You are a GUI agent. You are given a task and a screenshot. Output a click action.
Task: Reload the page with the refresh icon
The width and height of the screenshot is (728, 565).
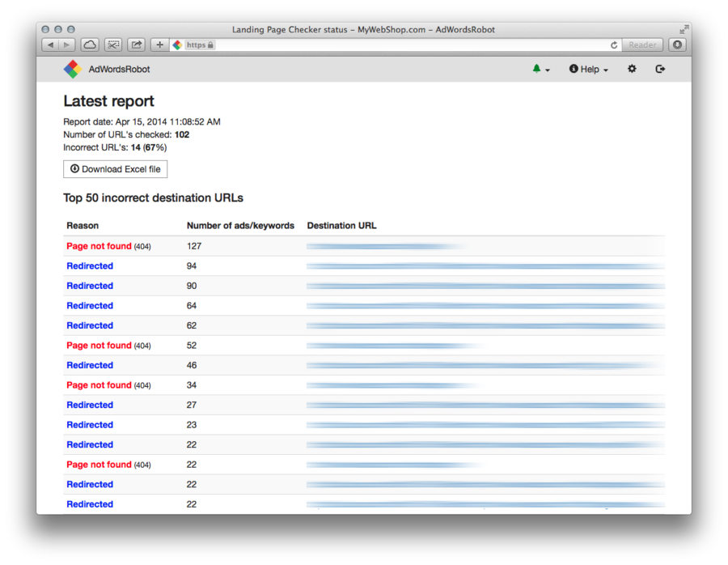pyautogui.click(x=614, y=45)
